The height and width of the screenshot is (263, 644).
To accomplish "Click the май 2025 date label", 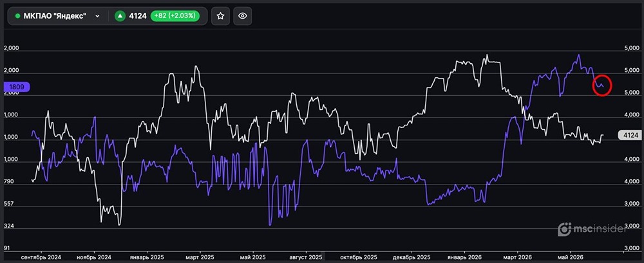I will (x=252, y=257).
